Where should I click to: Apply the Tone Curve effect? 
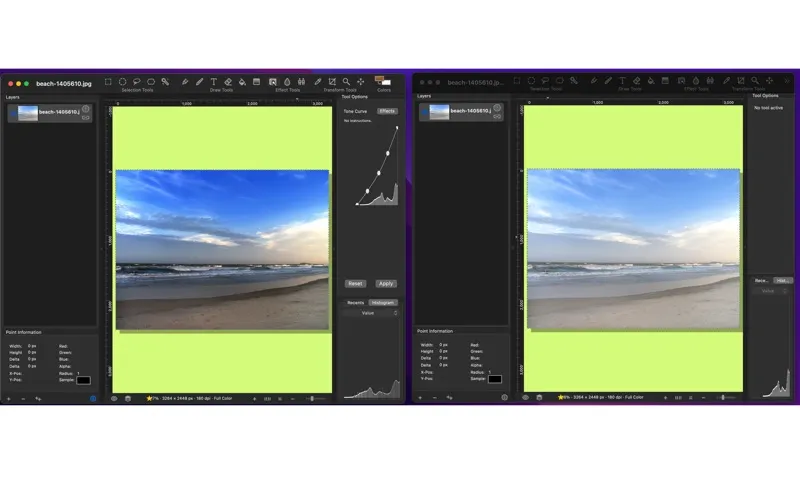coord(386,284)
